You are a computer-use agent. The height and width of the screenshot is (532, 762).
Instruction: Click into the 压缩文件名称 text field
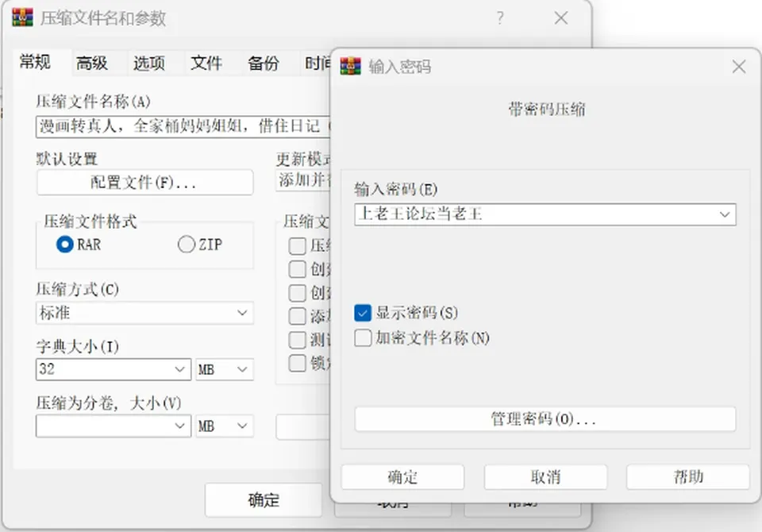183,126
